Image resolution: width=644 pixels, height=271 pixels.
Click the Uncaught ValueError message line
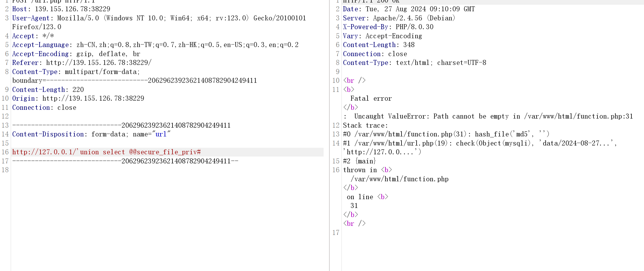tap(488, 116)
